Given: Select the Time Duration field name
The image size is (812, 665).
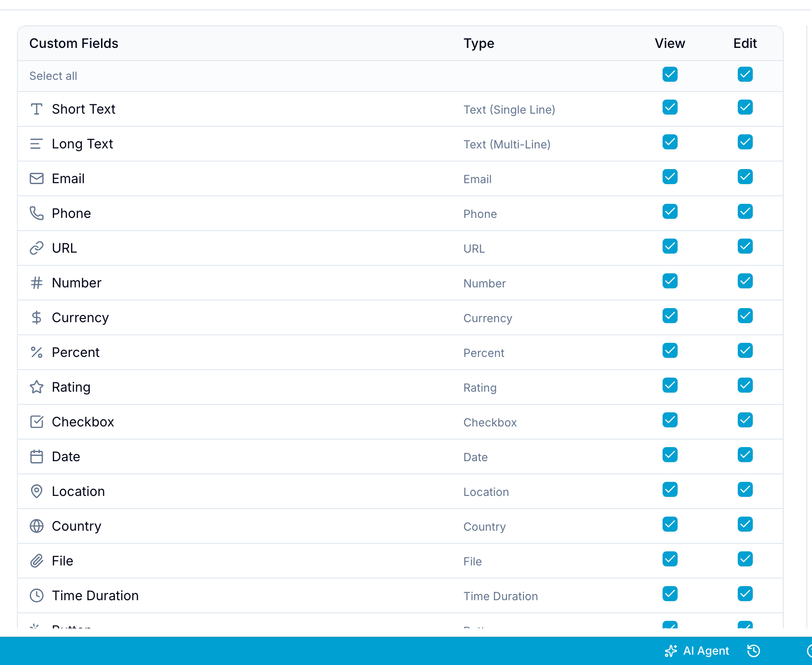Looking at the screenshot, I should [95, 595].
